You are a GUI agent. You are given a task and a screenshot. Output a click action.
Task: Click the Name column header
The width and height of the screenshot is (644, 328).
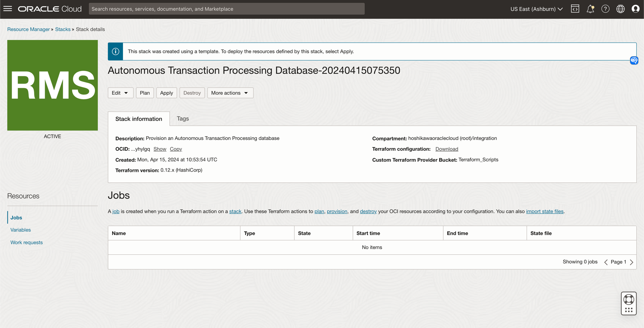[x=174, y=233]
